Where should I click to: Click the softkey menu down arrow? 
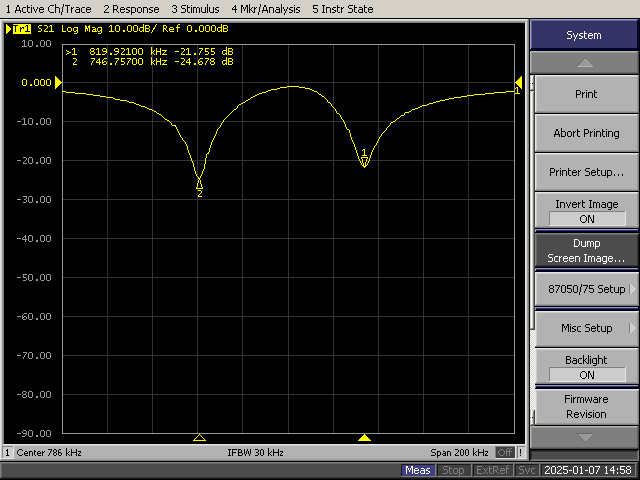[x=584, y=437]
